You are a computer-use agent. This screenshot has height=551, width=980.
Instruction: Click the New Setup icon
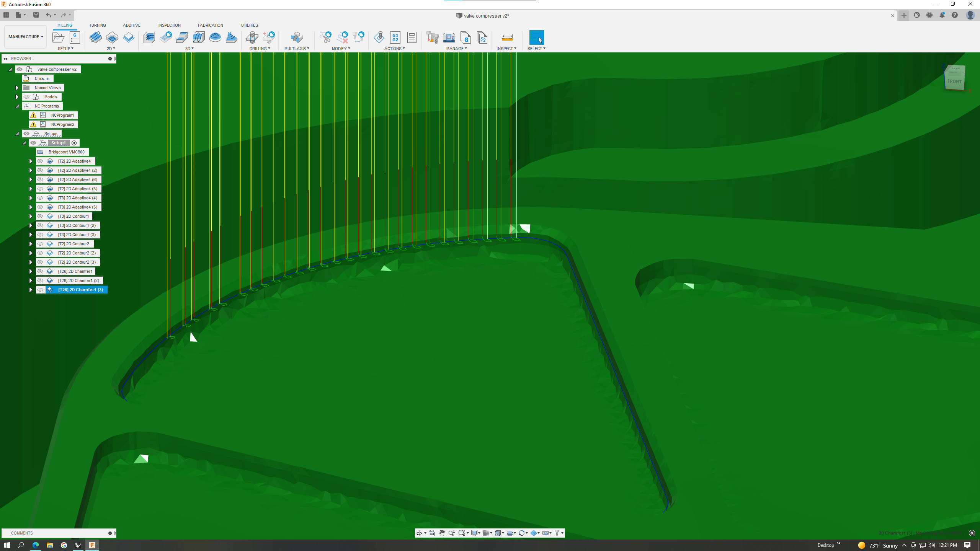(x=58, y=37)
